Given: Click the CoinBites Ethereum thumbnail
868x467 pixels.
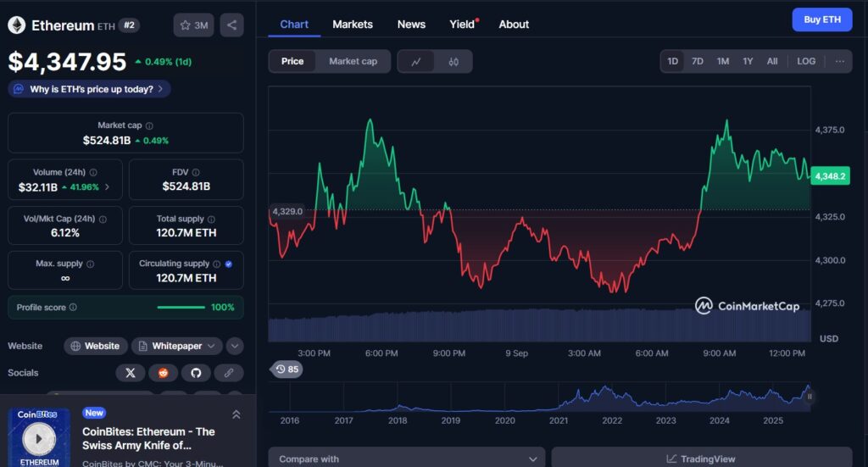Looking at the screenshot, I should (39, 437).
